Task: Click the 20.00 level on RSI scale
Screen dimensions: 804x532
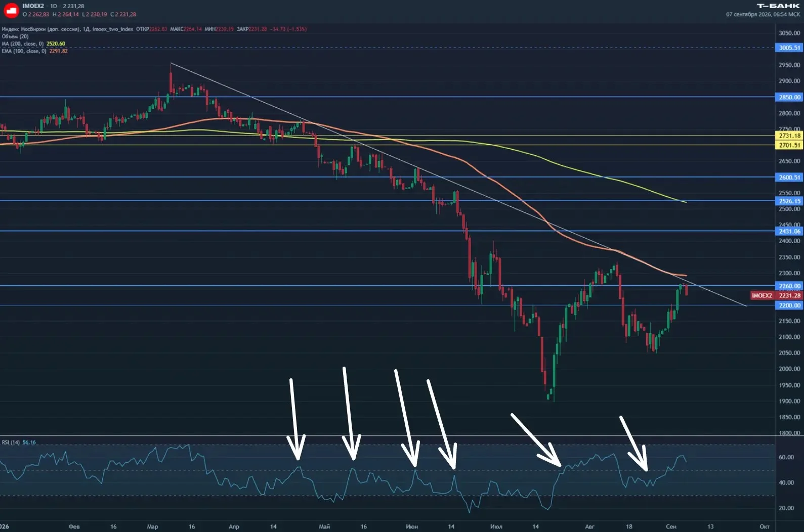Action: tap(786, 508)
